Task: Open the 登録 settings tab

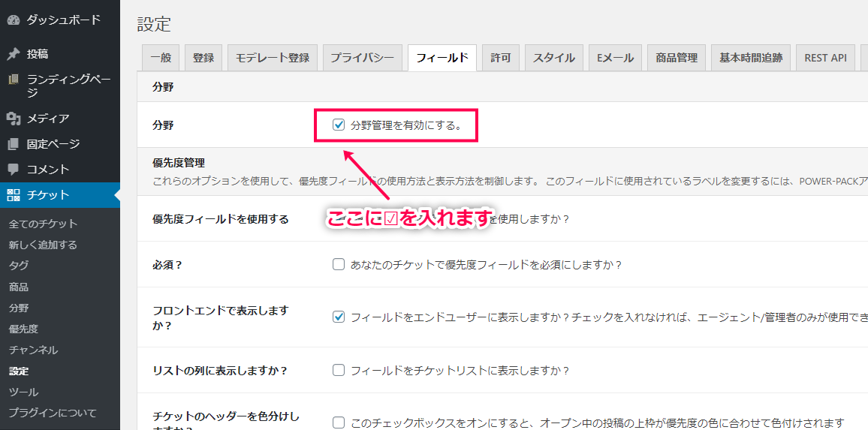Action: pos(203,58)
